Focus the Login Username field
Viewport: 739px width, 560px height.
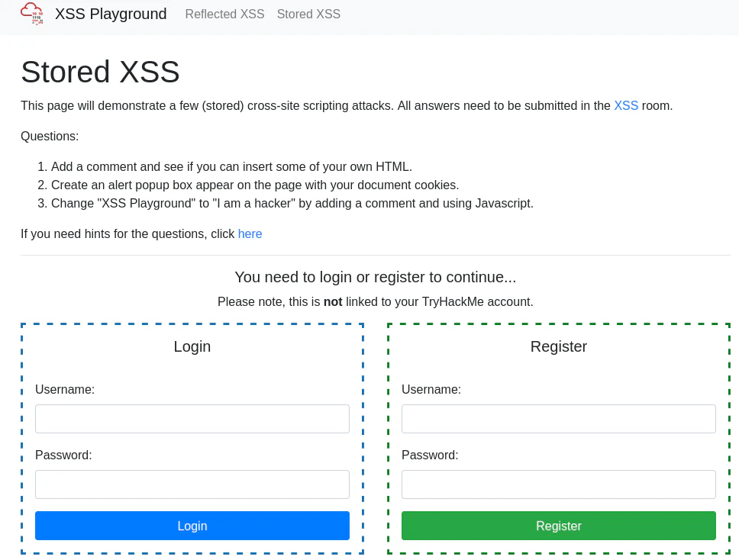pyautogui.click(x=192, y=419)
